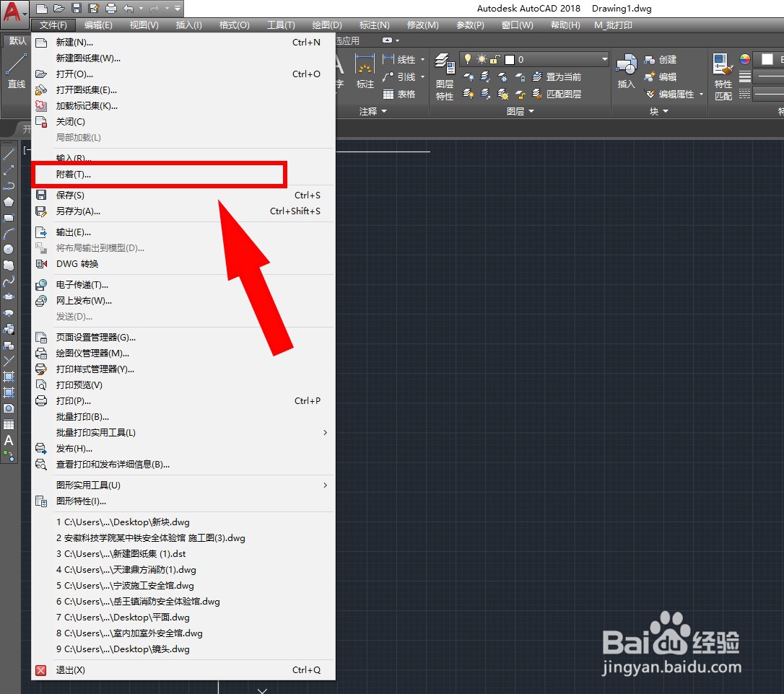Open the 格式(O) menu

pyautogui.click(x=234, y=25)
